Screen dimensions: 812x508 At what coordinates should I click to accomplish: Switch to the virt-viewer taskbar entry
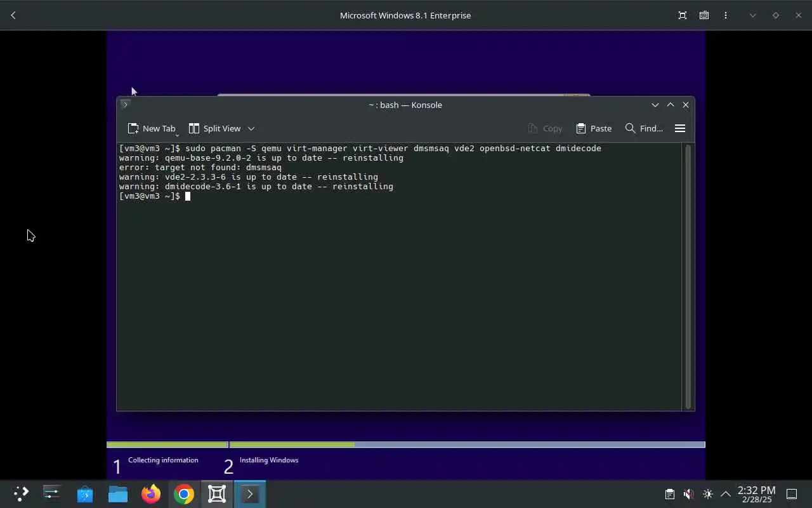point(216,493)
